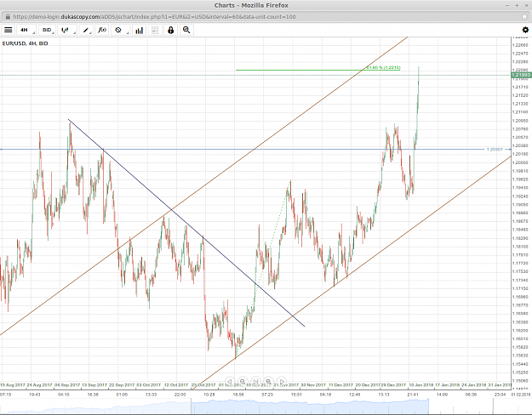Click the overview navigator range highlight at bottom
Screen dimensions: 532x415
(310, 406)
